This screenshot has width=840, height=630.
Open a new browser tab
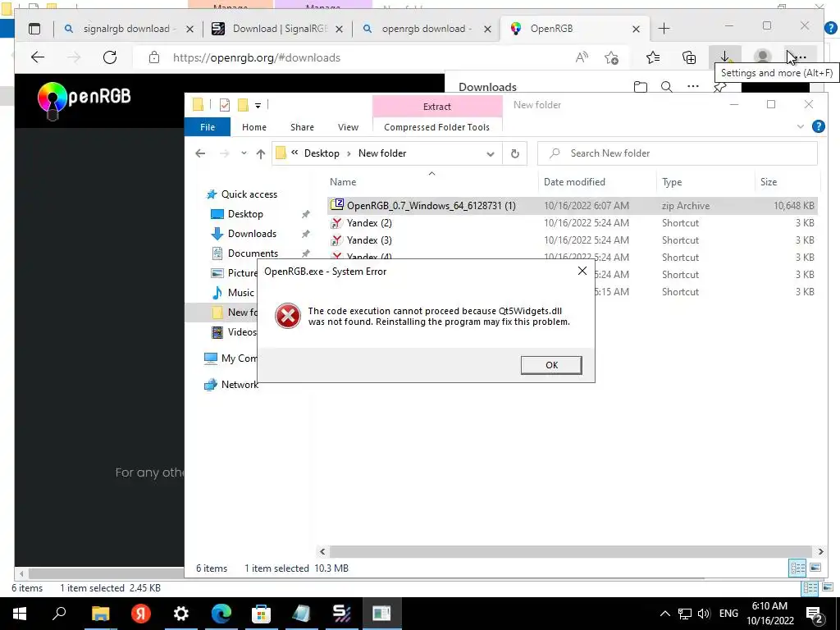664,29
